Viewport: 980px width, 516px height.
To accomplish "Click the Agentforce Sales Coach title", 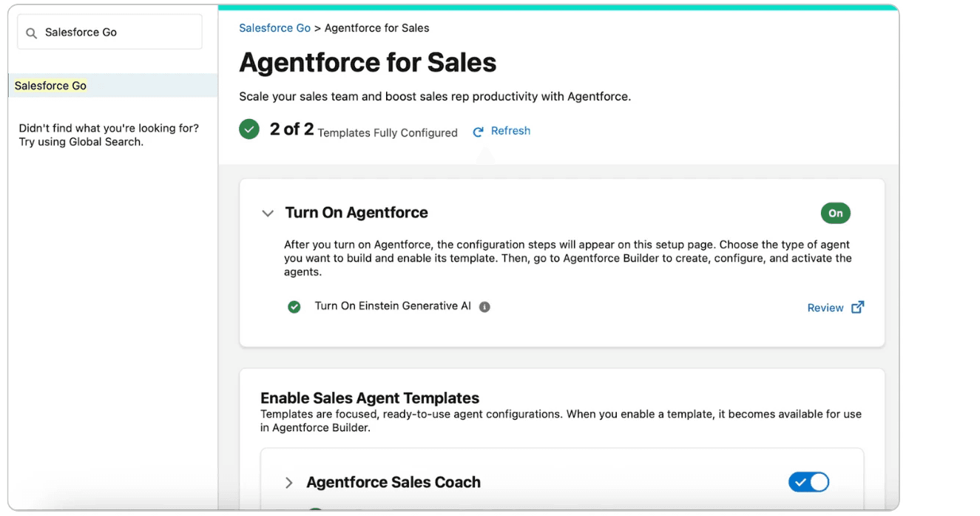I will pos(393,483).
